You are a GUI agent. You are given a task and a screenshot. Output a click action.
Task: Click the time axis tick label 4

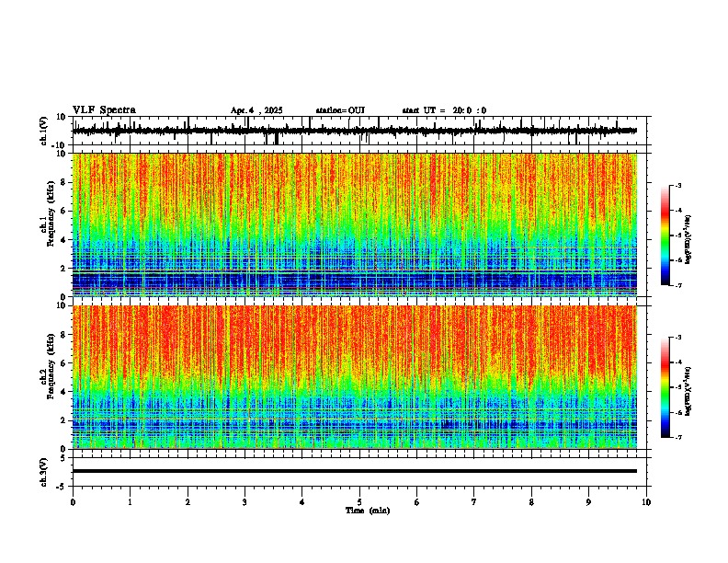coord(302,502)
